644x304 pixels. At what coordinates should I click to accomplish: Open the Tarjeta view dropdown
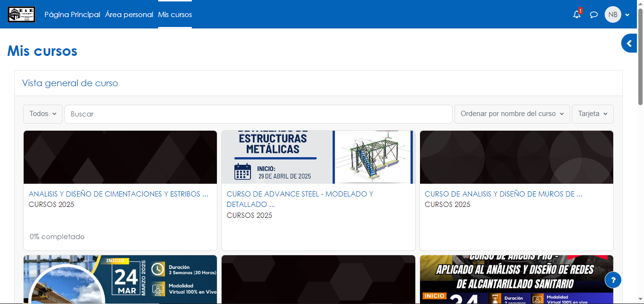click(x=593, y=114)
